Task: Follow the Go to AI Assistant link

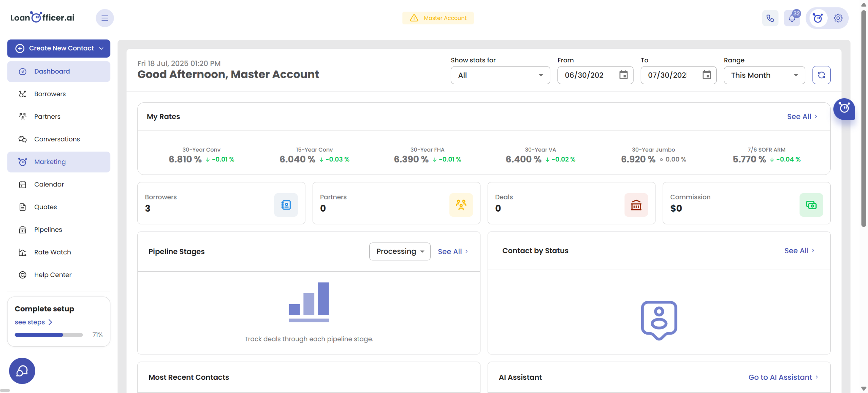Action: click(x=783, y=377)
